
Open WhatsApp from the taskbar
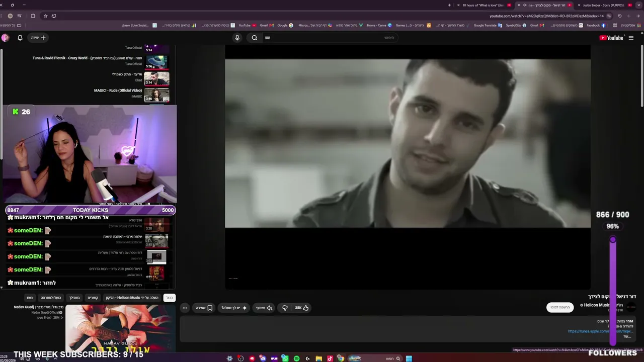[x=285, y=358]
